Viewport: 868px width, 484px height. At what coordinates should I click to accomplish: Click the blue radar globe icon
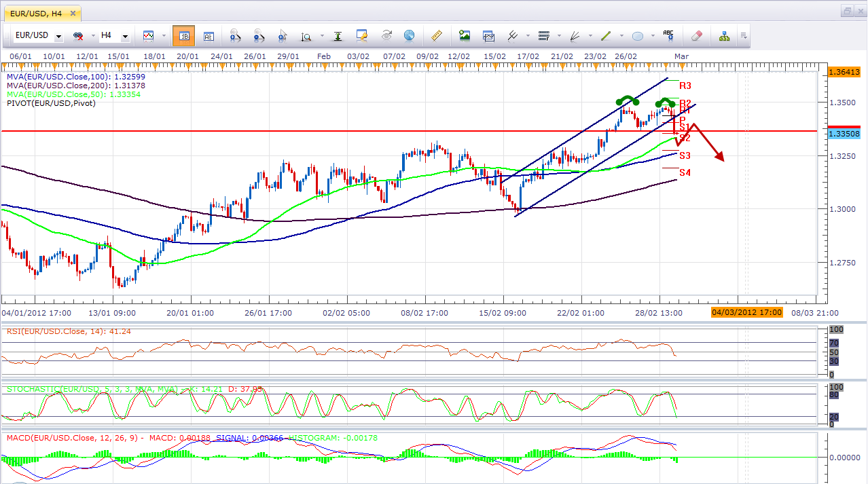tap(409, 35)
